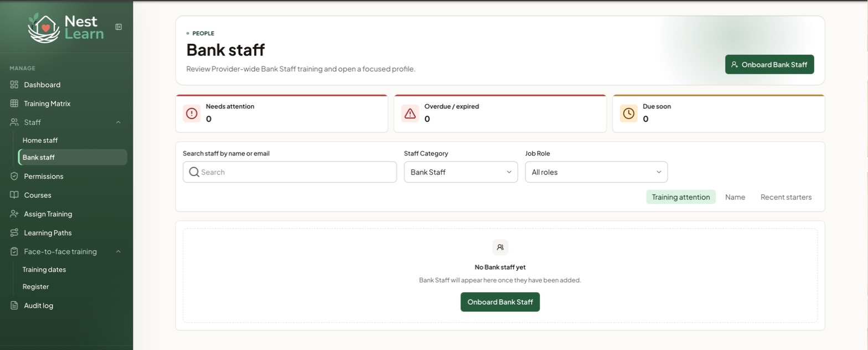Click the Staff people icon in sidebar
The image size is (868, 350).
14,122
